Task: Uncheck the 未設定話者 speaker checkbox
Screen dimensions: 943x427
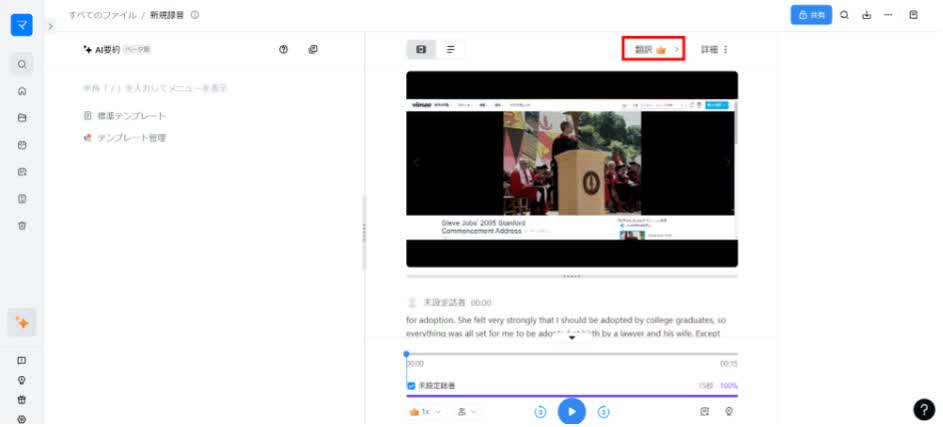Action: (411, 386)
